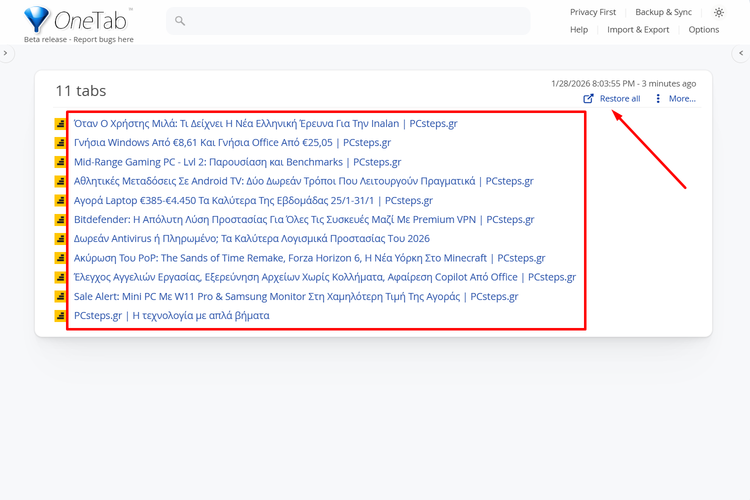
Task: Click the OneTab funnel logo
Action: click(x=37, y=20)
